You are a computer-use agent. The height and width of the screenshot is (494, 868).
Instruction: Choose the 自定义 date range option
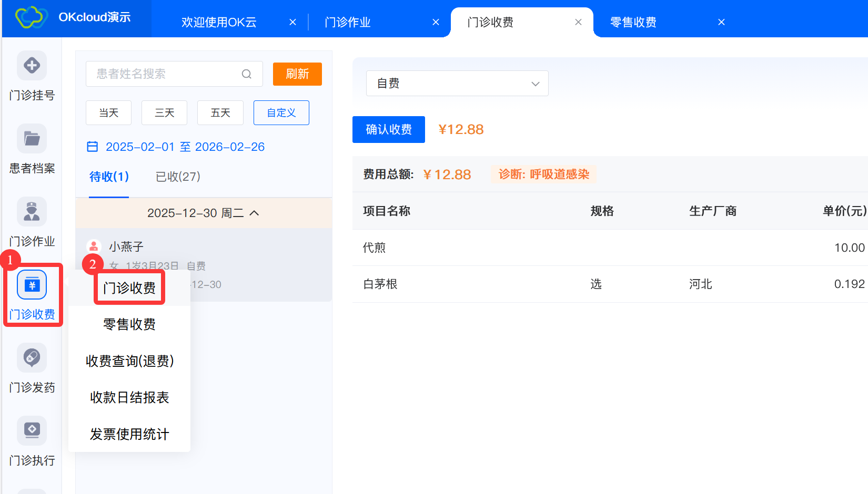[281, 113]
